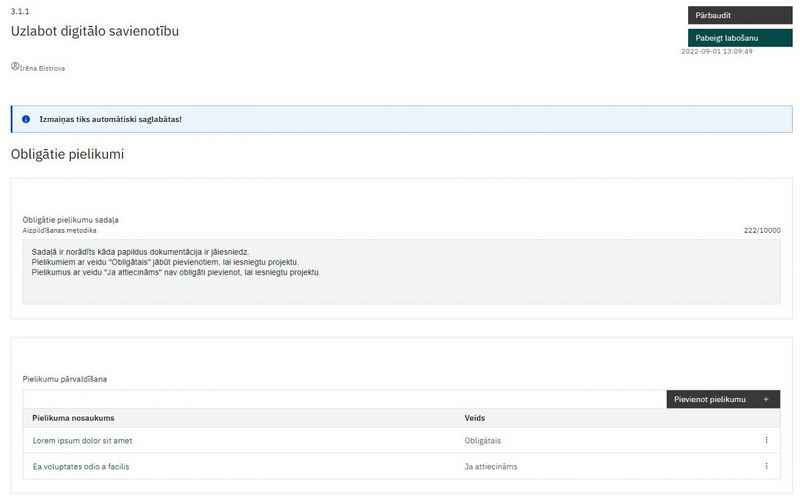
Task: Select the Ea voluptates odio a facilis row
Action: pos(81,466)
